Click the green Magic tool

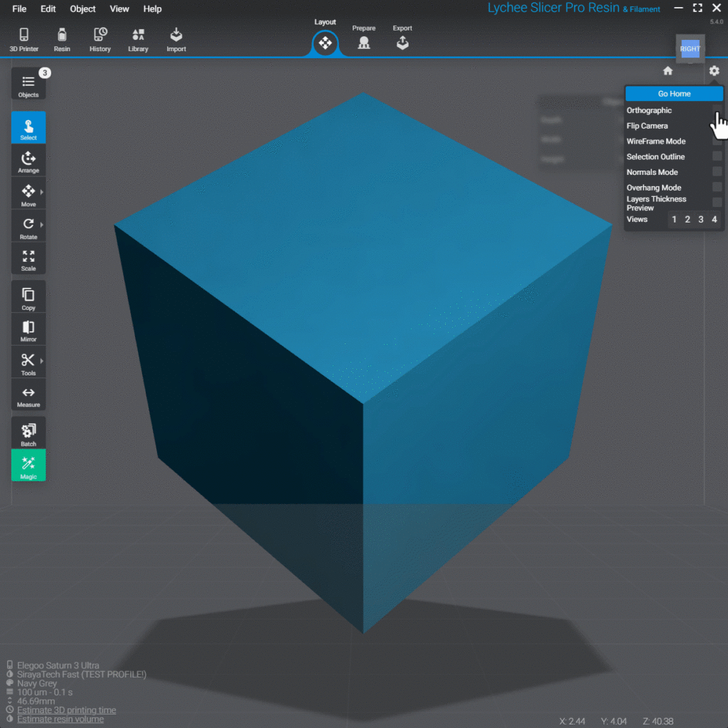pos(28,466)
